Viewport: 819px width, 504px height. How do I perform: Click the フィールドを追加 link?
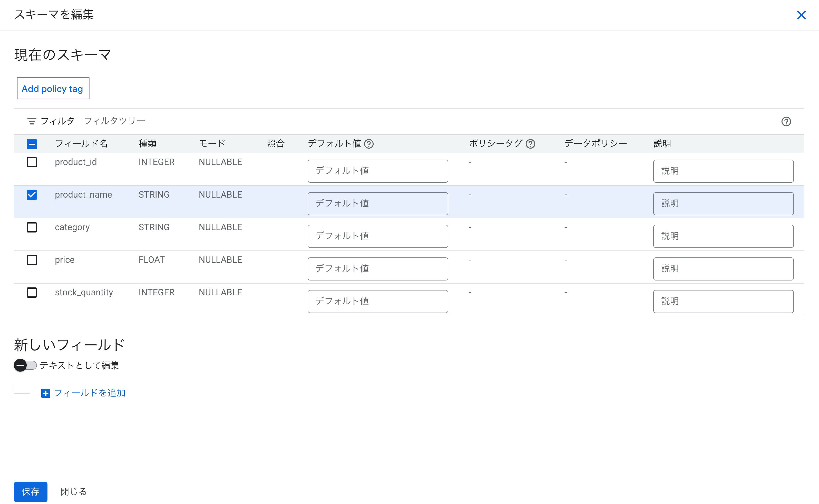(x=90, y=393)
